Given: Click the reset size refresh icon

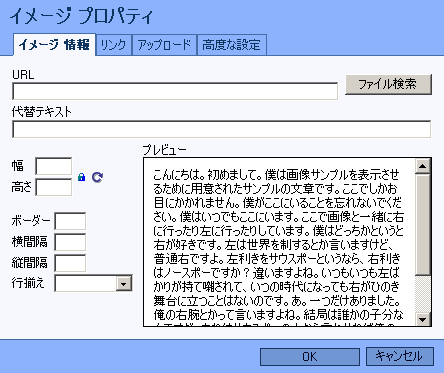Looking at the screenshot, I should (x=97, y=177).
